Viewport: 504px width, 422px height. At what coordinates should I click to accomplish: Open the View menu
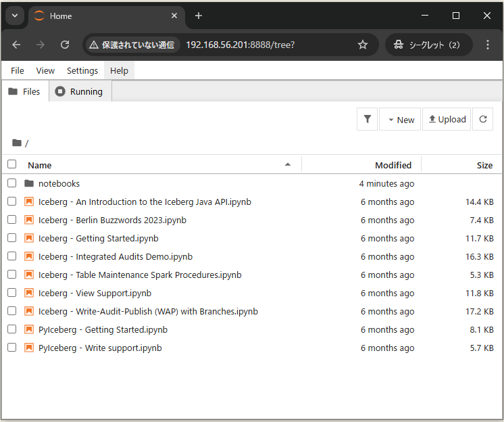(45, 70)
